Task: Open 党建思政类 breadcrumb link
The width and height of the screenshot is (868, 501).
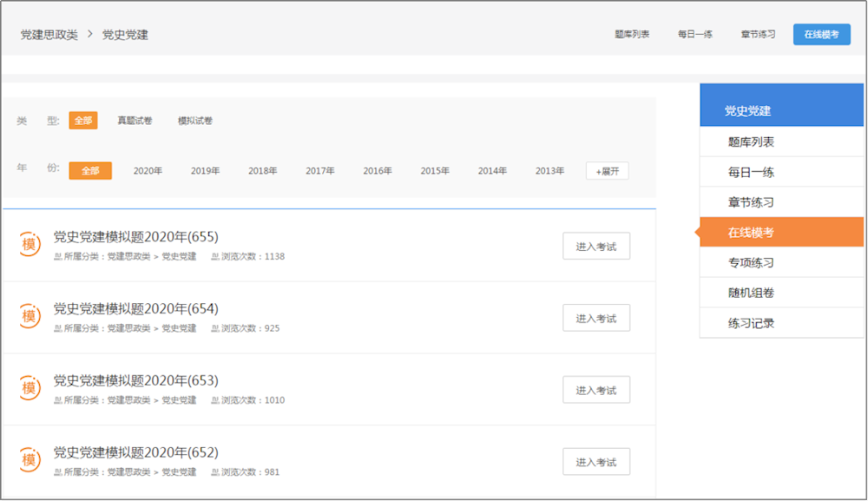Action: pos(49,35)
